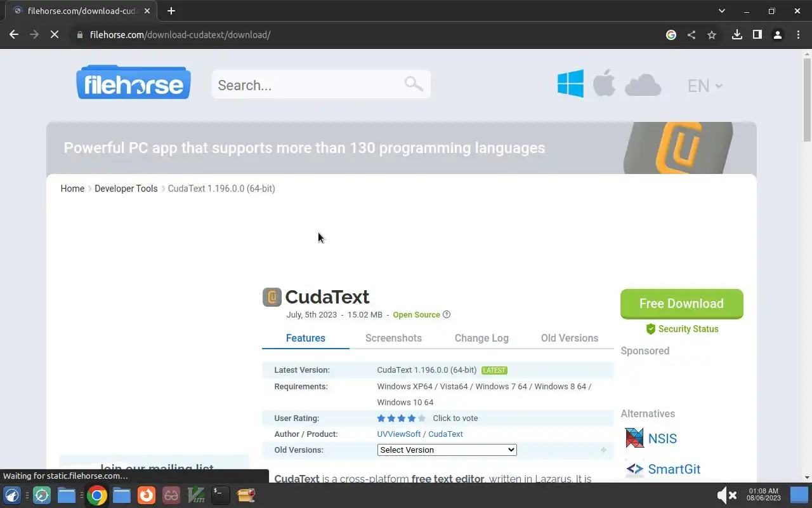Open the Select Version dropdown
Screen dimensions: 812x508
click(447, 450)
